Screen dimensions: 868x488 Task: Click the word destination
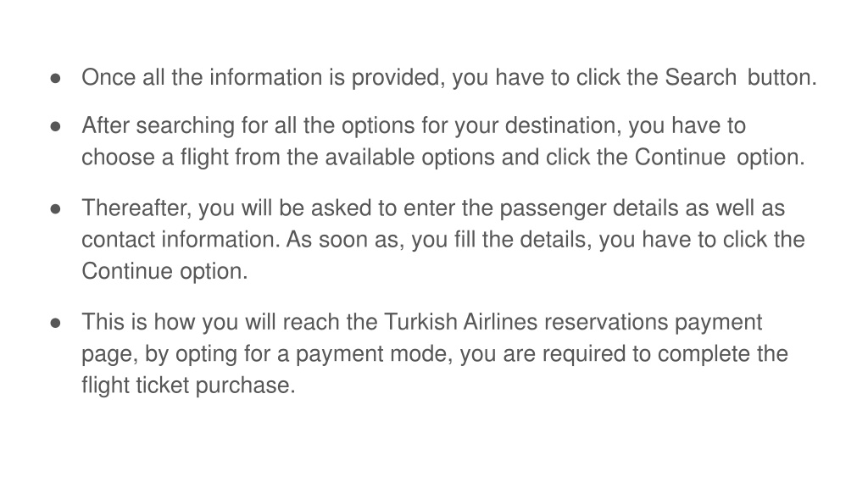(x=563, y=125)
